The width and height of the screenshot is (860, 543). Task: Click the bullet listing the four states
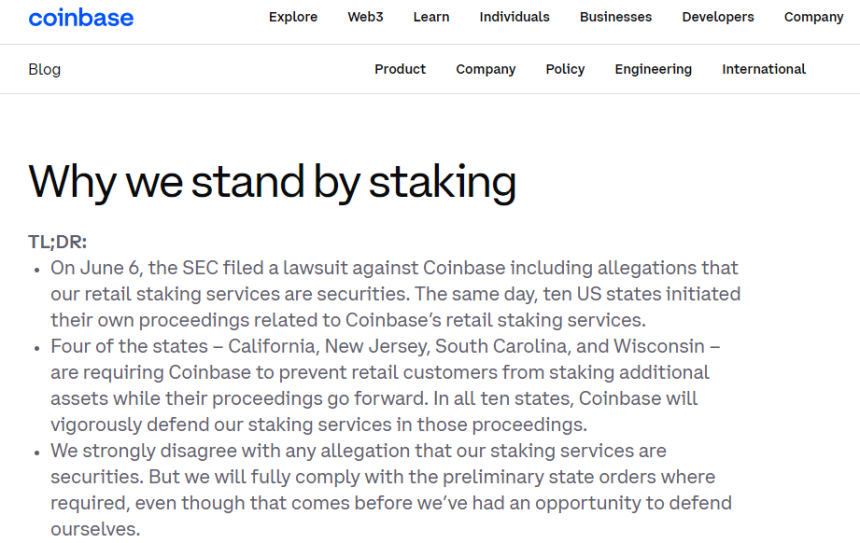pos(385,385)
